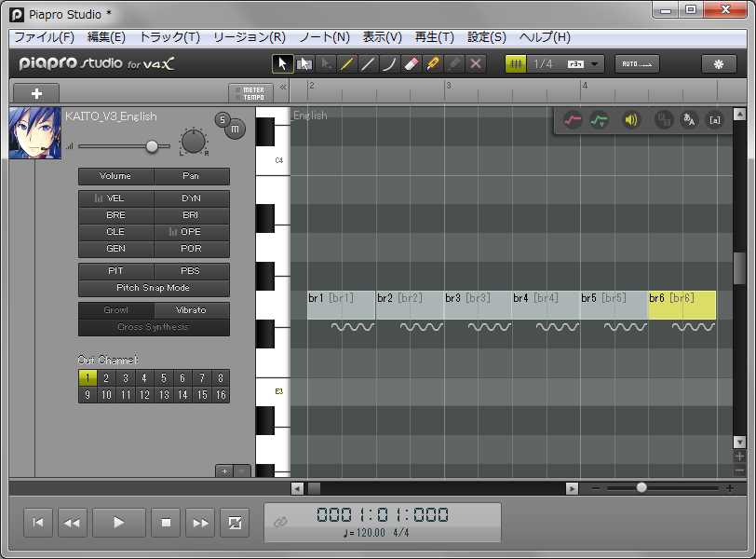Click the あA lyric language icon
756x559 pixels.
click(689, 119)
